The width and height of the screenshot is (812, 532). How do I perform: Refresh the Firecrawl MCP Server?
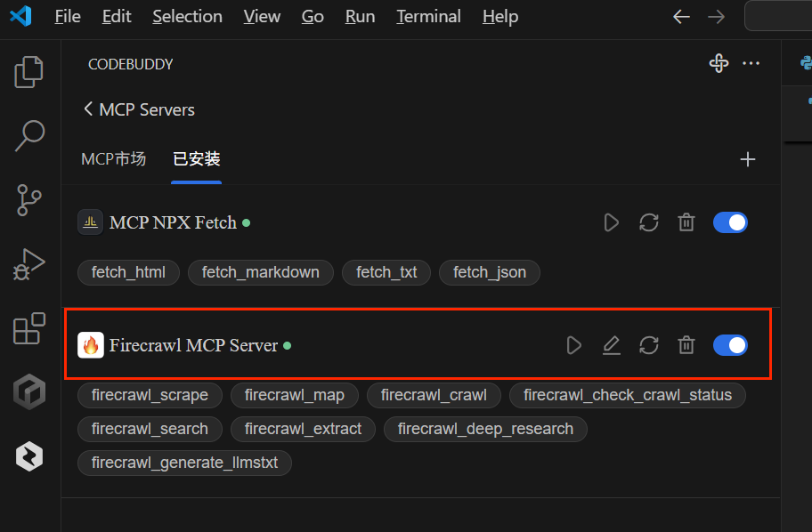(x=649, y=345)
